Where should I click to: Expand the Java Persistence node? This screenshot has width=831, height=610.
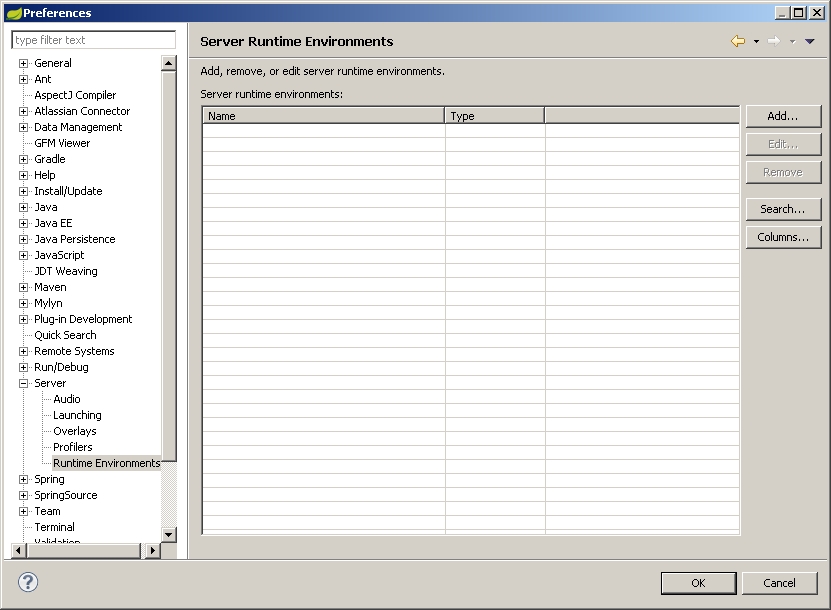tap(23, 239)
